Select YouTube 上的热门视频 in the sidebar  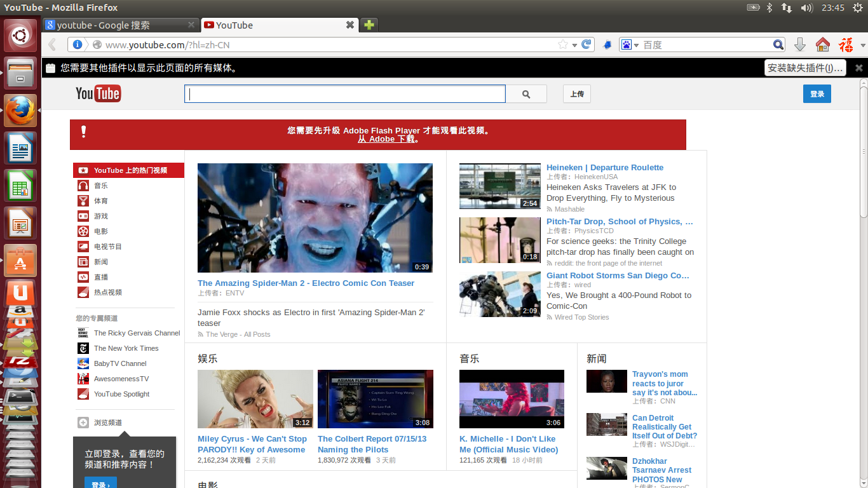128,170
